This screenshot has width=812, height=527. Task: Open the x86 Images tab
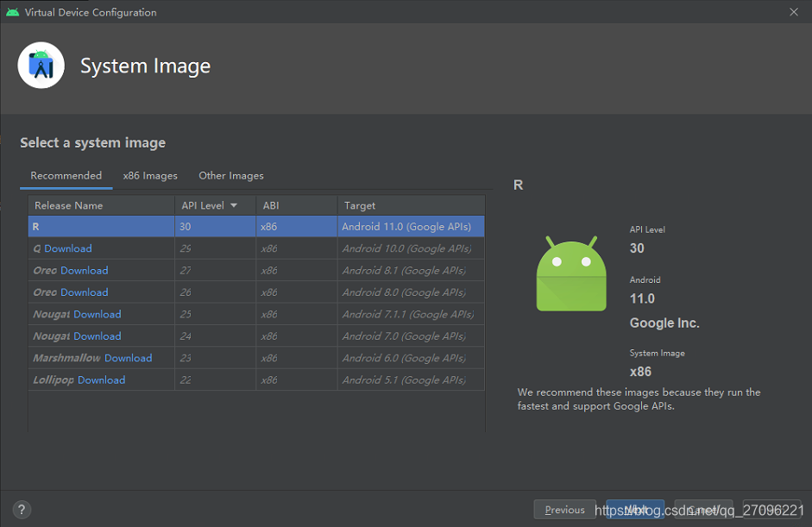click(150, 175)
